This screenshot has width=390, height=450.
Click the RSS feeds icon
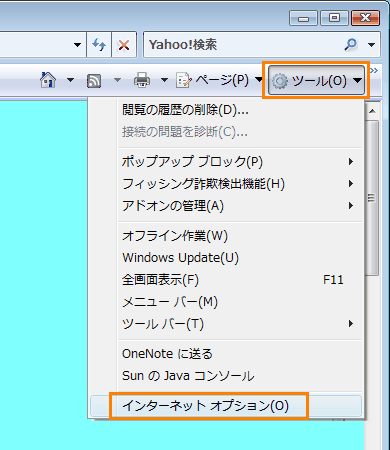94,81
